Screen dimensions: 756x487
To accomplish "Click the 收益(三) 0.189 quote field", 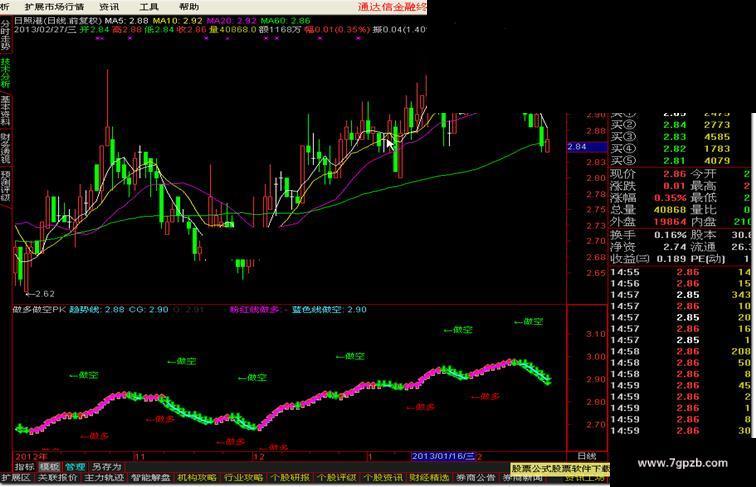I will (648, 259).
